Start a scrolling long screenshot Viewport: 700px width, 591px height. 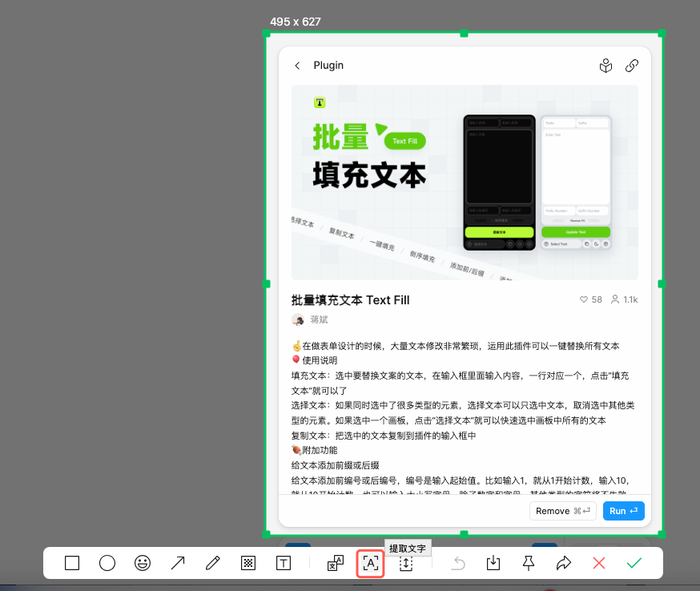coord(406,563)
